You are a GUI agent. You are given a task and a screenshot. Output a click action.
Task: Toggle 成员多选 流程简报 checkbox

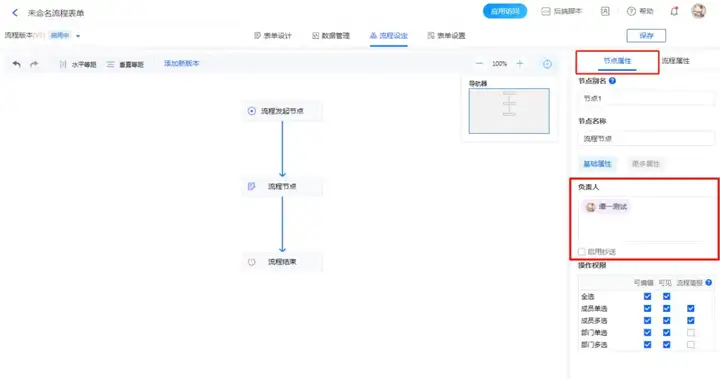click(691, 320)
